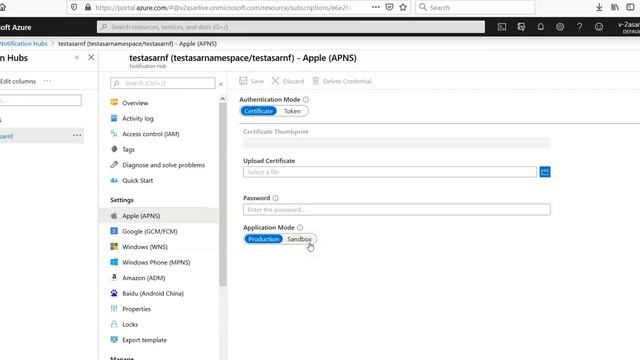Open browser page actions ellipsis
Image resolution: width=640 pixels, height=360 pixels.
click(x=376, y=7)
